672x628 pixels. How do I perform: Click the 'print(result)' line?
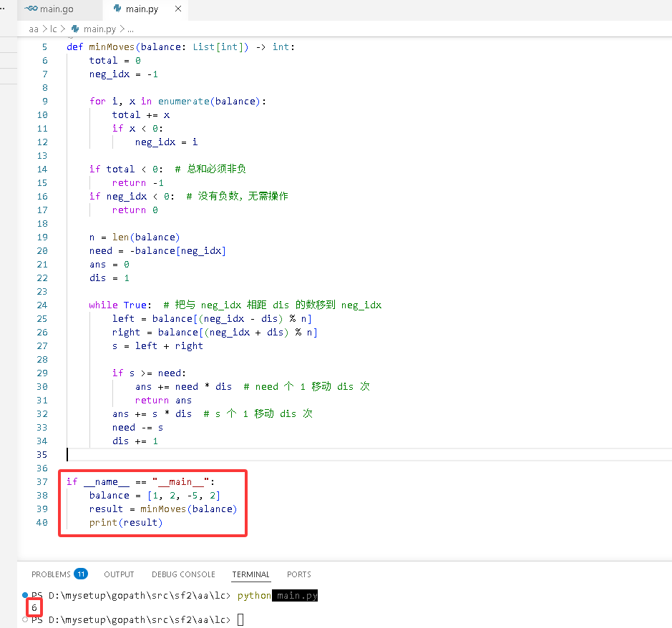(x=126, y=523)
